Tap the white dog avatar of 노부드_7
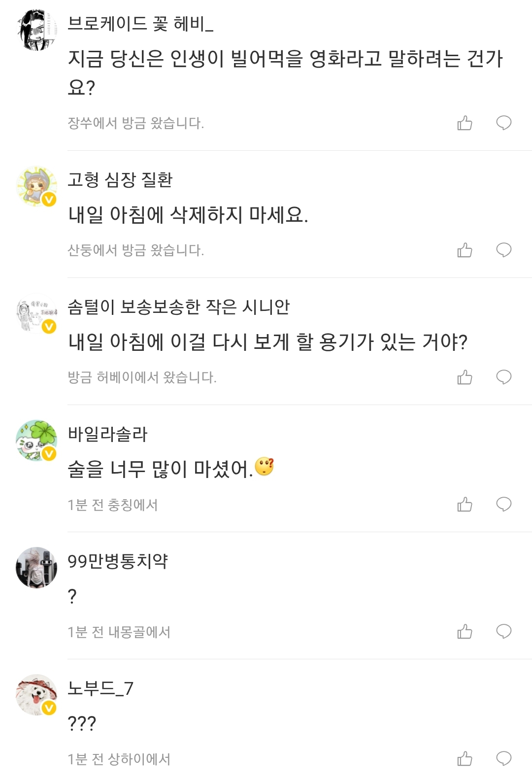 (x=36, y=695)
